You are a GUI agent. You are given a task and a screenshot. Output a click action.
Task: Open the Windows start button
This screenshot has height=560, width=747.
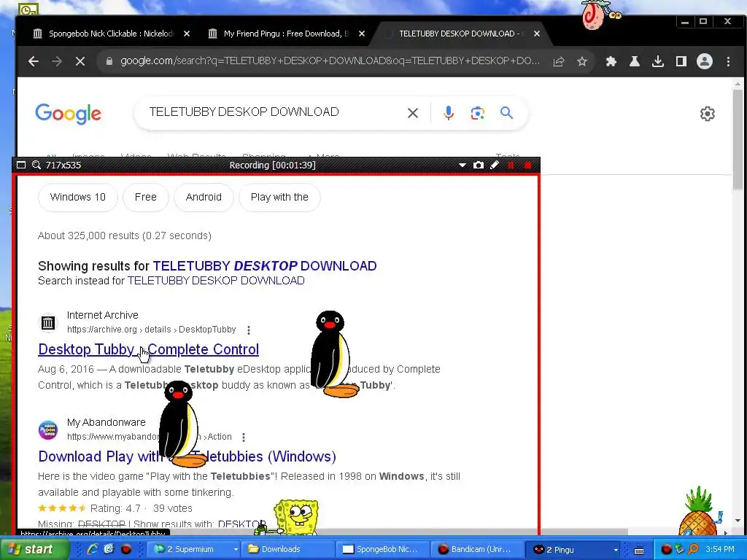(x=34, y=550)
